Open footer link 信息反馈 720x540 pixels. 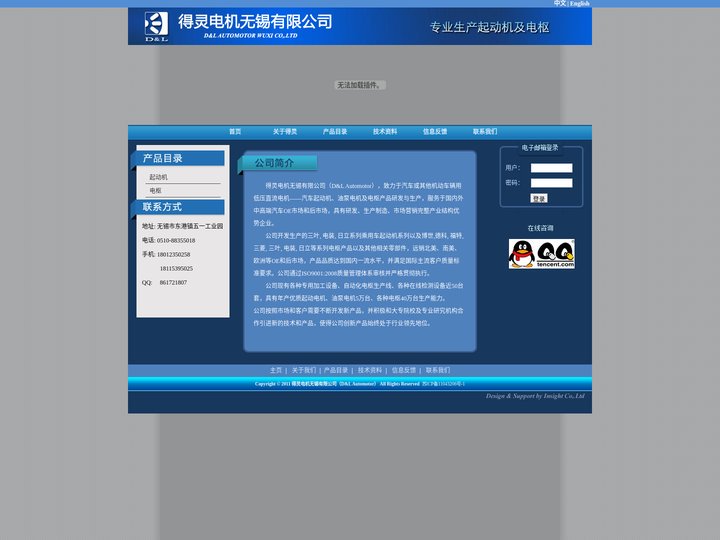404,370
